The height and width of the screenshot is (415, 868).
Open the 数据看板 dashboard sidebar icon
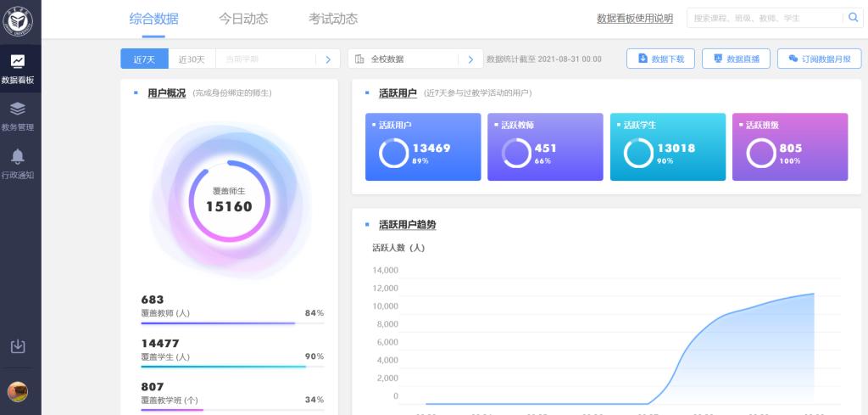[18, 61]
